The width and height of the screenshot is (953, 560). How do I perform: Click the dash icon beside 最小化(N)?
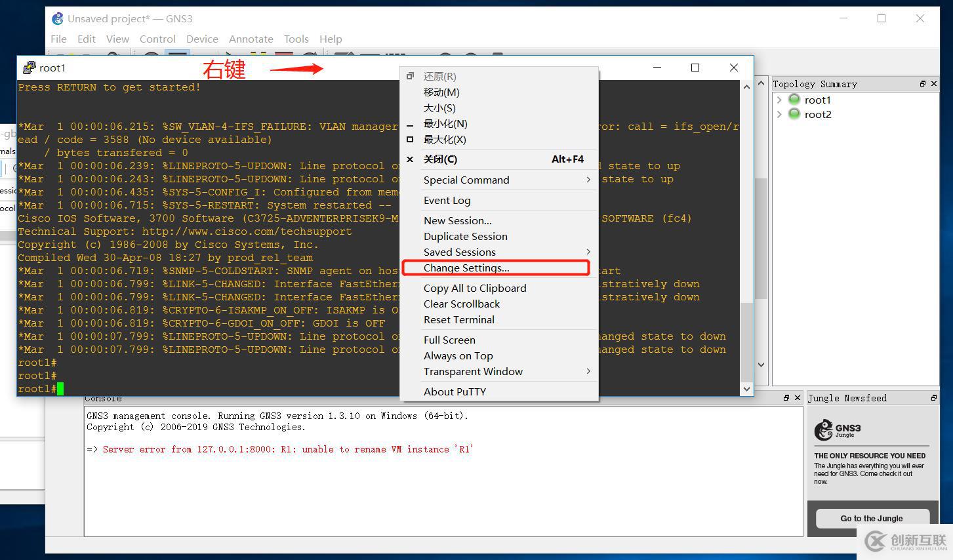click(410, 125)
